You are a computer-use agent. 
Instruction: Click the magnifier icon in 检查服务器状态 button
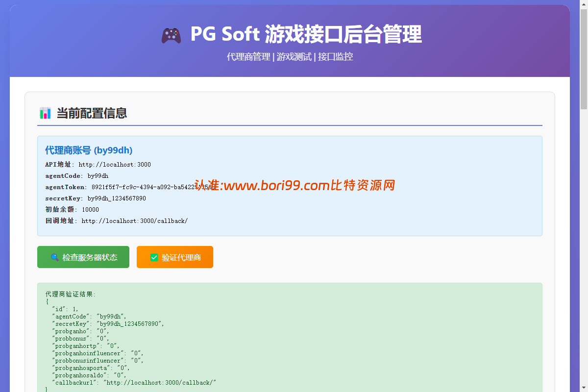point(55,257)
